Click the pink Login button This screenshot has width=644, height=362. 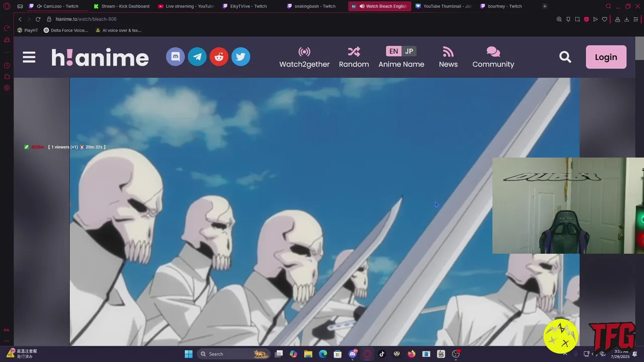pyautogui.click(x=606, y=57)
